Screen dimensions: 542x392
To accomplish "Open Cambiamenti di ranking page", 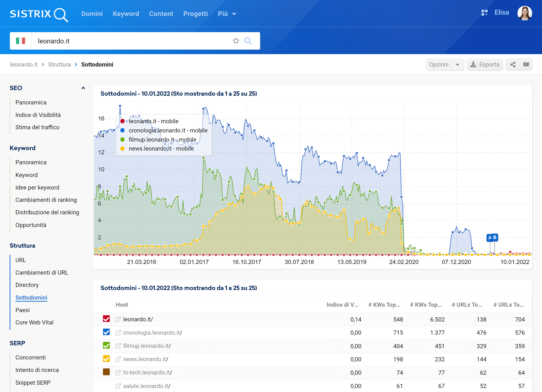I will 46,200.
